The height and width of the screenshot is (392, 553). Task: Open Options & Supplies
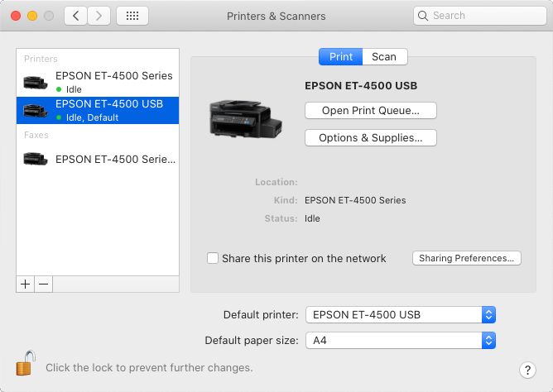point(370,137)
